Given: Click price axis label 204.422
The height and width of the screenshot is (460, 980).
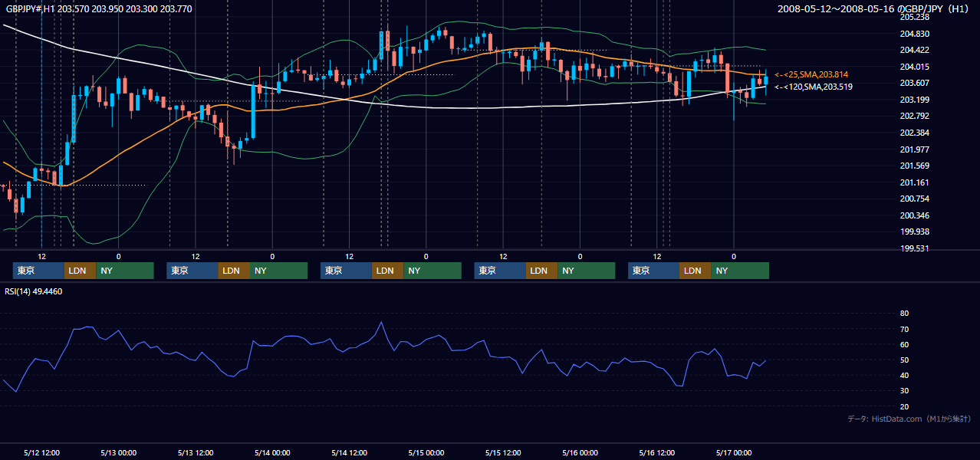Looking at the screenshot, I should coord(915,50).
